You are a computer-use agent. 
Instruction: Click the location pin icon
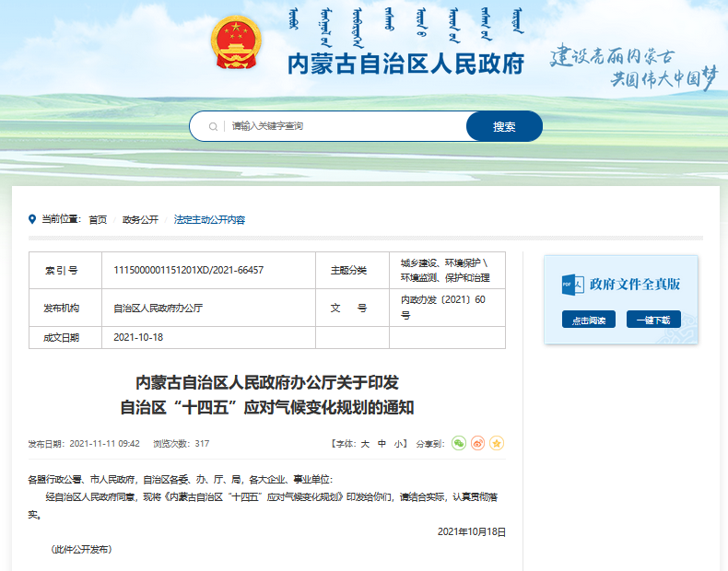pyautogui.click(x=32, y=219)
